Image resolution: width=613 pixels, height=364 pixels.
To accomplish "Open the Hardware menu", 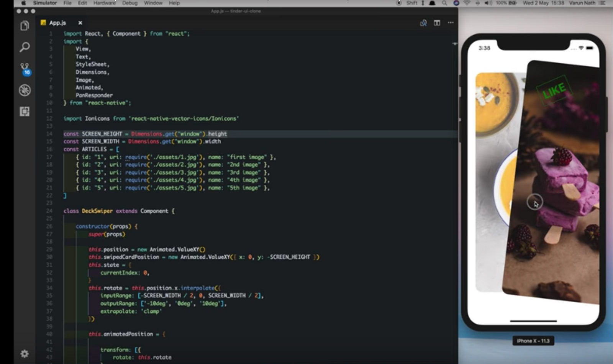I will point(105,3).
